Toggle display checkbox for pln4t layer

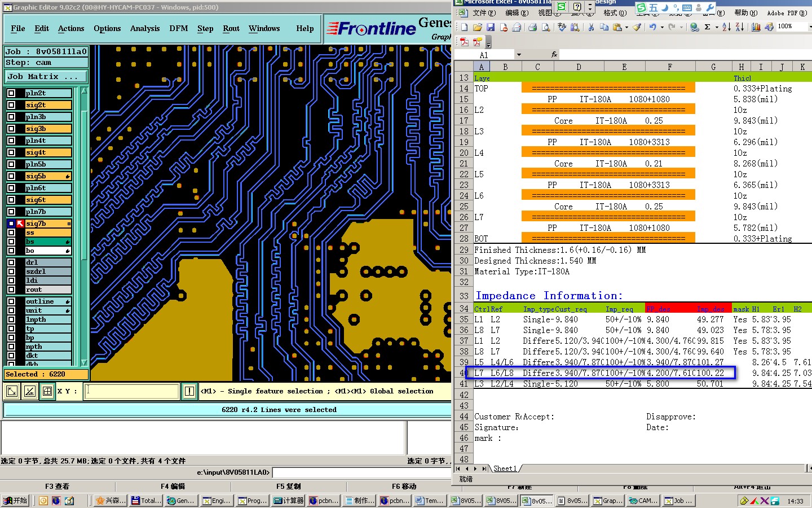pyautogui.click(x=11, y=141)
